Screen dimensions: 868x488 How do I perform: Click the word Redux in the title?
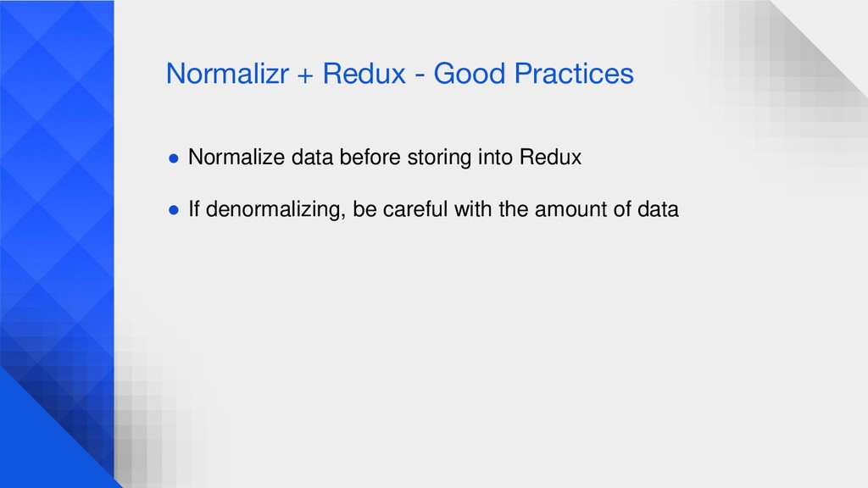(x=364, y=74)
